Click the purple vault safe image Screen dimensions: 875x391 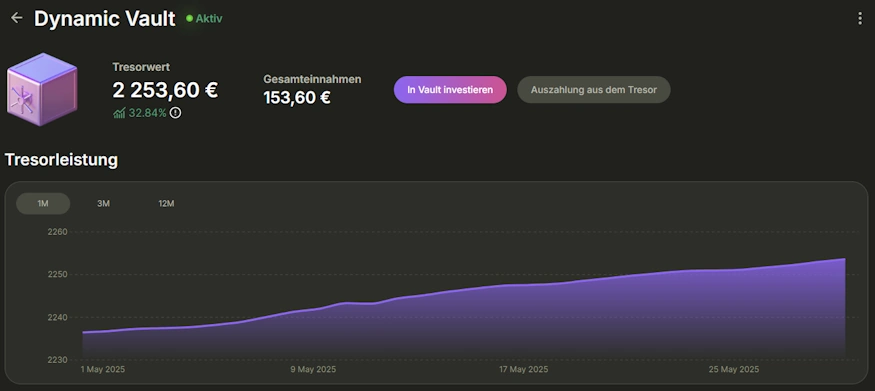tap(42, 89)
